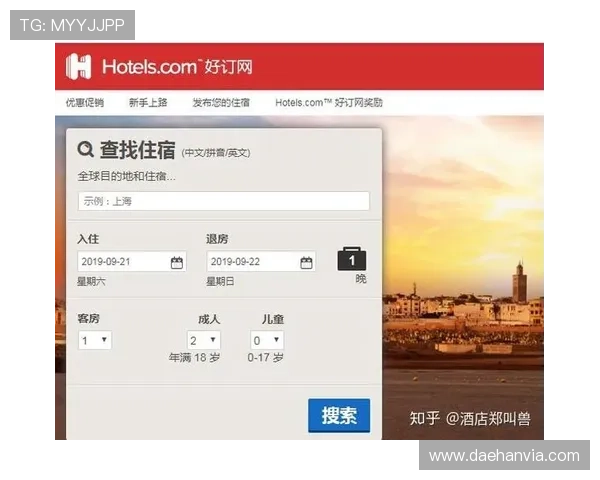
Task: Click the blue 搜索 search button
Action: click(339, 415)
